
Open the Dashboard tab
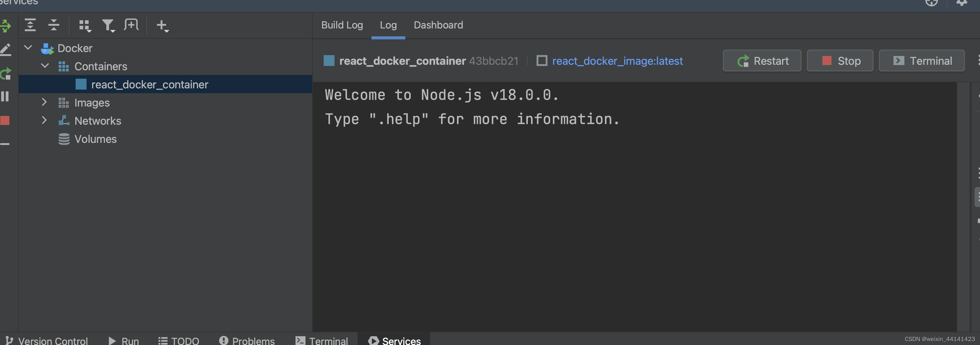438,25
